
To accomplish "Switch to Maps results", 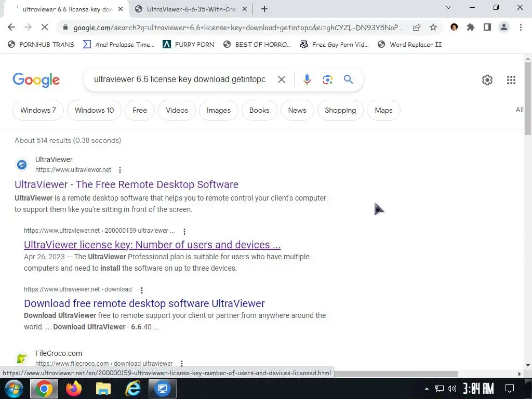I will tap(384, 110).
